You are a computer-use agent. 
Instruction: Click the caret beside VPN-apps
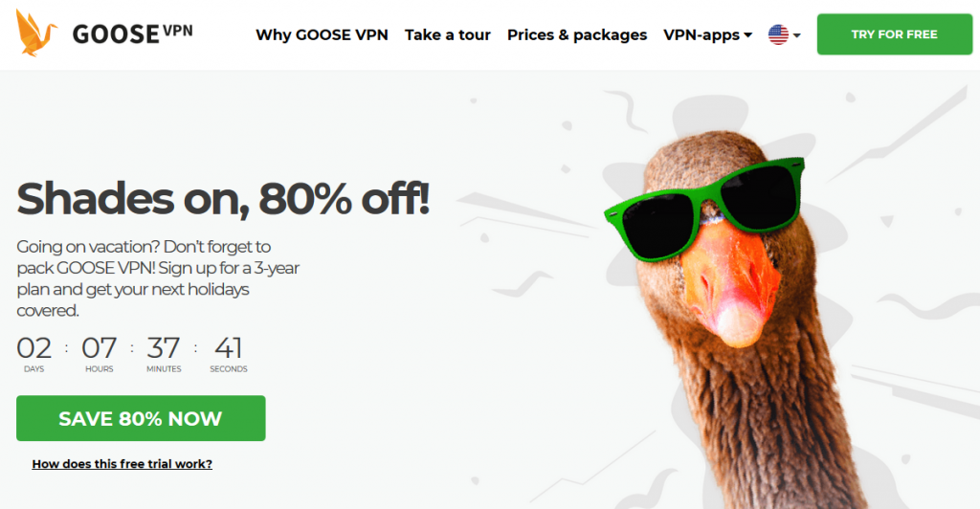748,35
